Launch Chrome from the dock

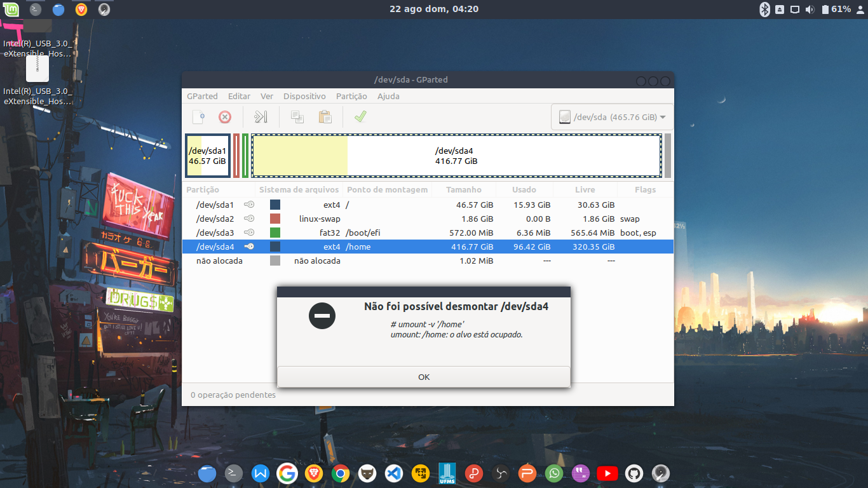(x=341, y=473)
